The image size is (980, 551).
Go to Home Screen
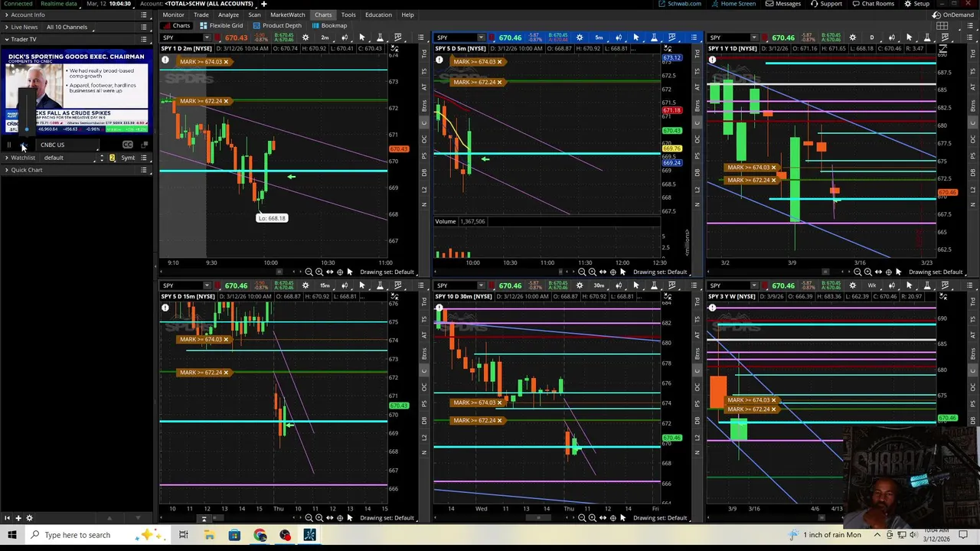point(733,4)
